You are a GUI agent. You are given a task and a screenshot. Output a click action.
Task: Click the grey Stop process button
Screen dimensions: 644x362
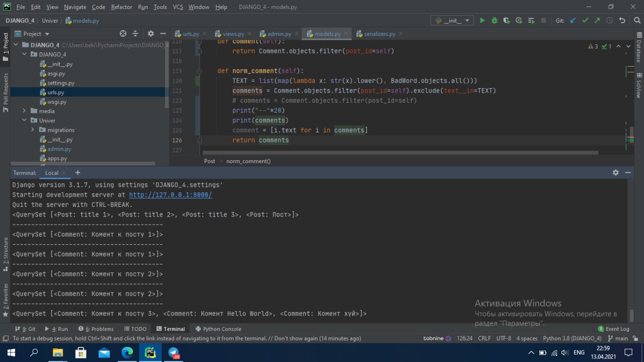(x=543, y=21)
